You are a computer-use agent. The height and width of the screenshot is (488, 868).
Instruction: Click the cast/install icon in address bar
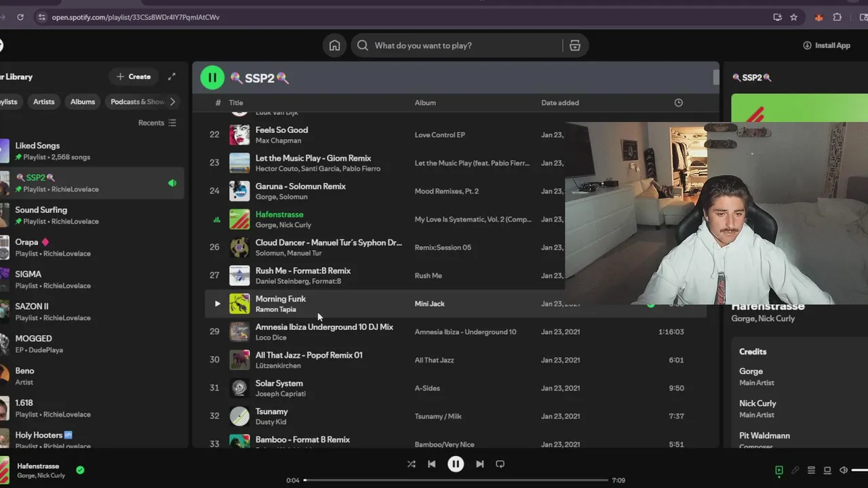tap(777, 17)
